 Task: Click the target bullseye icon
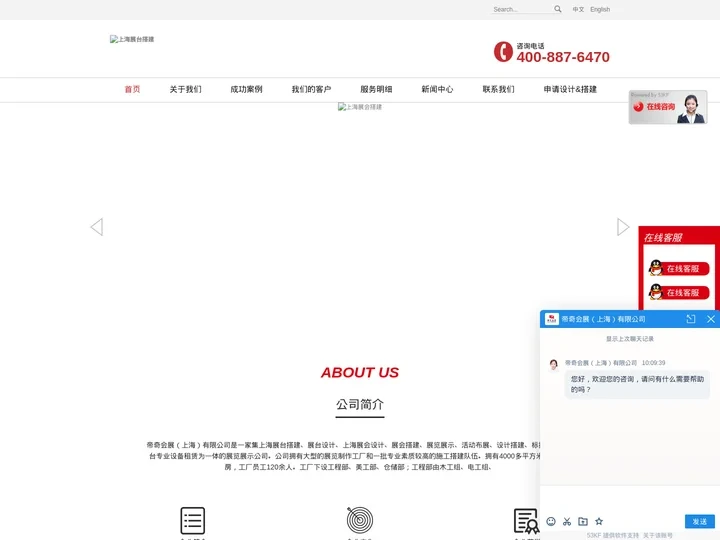360,520
